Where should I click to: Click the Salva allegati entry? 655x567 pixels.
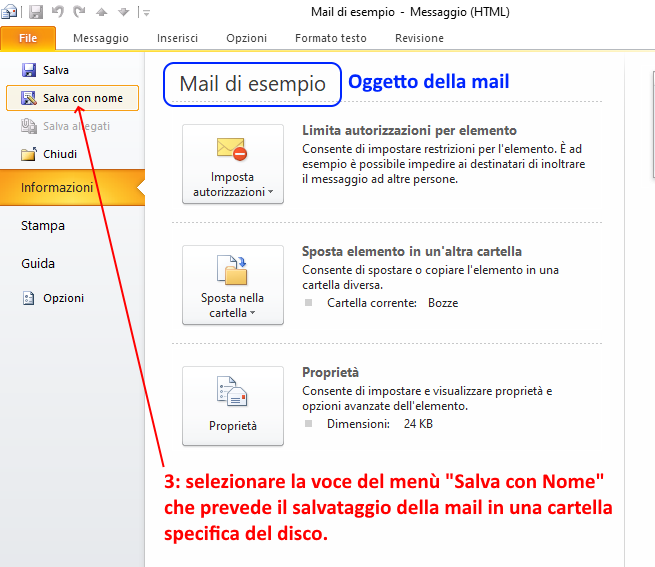point(72,126)
